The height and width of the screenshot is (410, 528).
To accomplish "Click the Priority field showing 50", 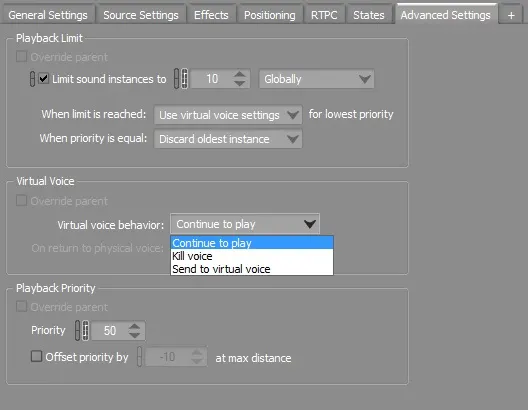I will point(110,331).
